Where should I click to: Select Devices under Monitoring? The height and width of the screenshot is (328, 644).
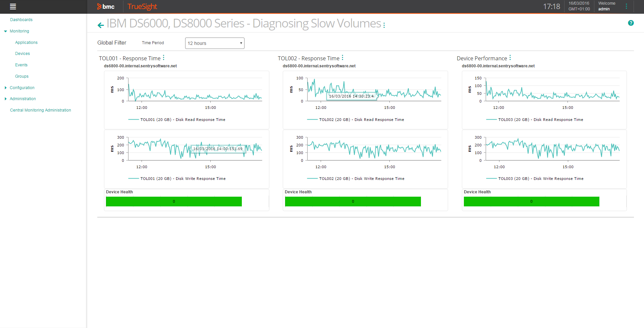(x=22, y=54)
